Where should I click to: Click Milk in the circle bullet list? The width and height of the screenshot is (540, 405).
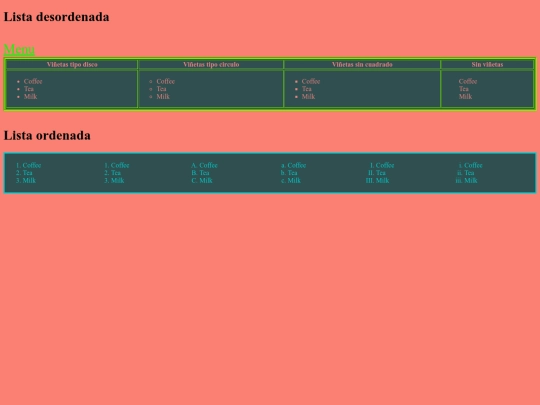(163, 96)
